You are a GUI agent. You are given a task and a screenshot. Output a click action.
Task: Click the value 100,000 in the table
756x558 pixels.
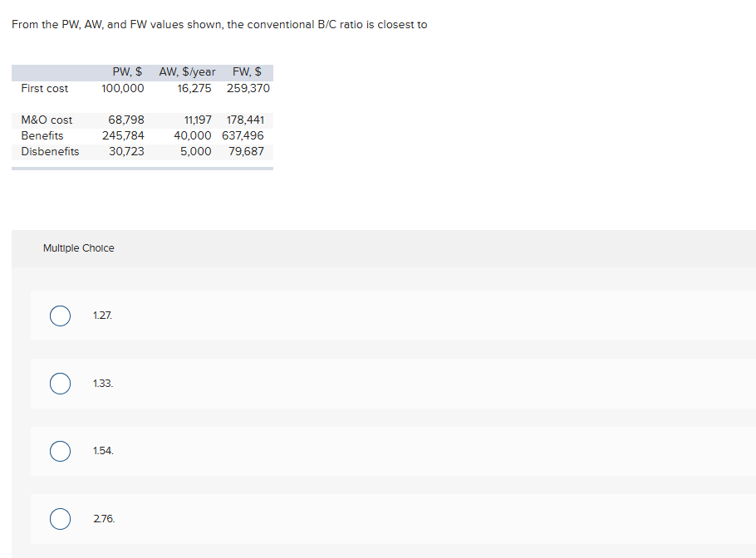(124, 88)
